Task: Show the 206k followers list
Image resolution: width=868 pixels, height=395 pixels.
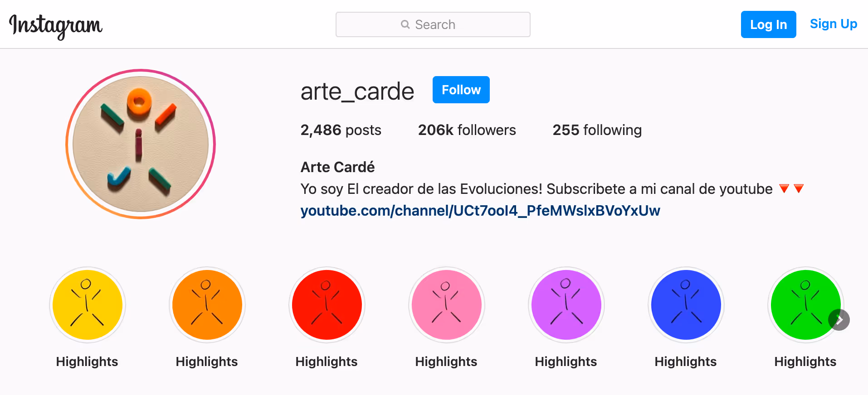Action: tap(467, 130)
